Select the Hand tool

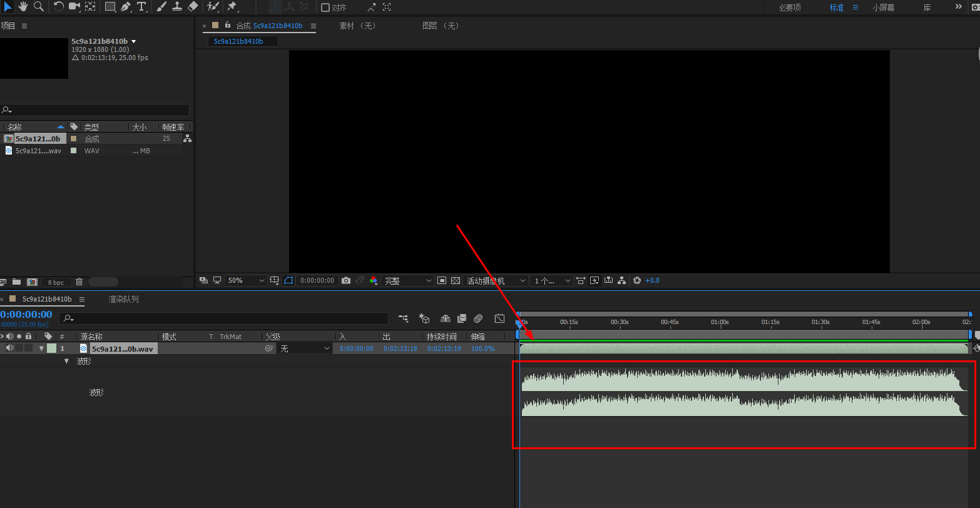click(24, 6)
